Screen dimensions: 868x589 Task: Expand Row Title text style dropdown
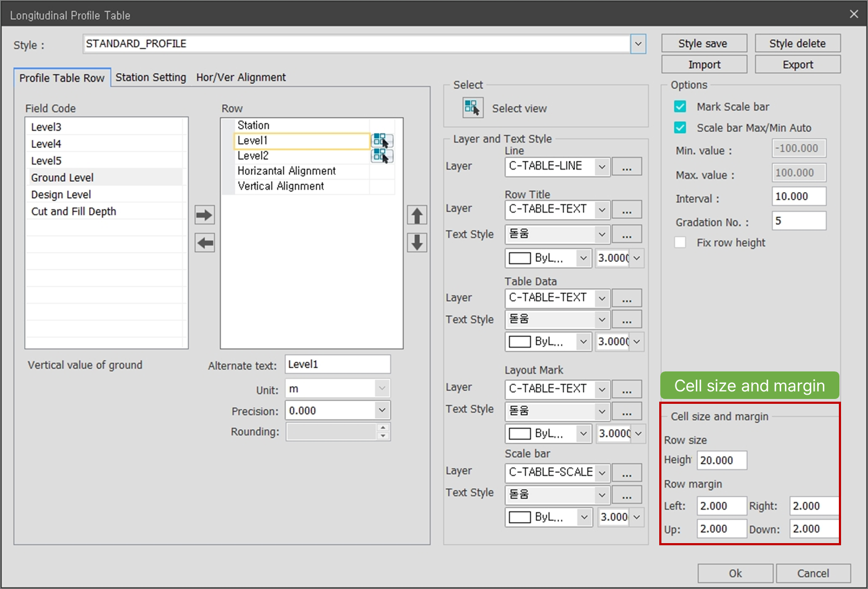point(602,234)
